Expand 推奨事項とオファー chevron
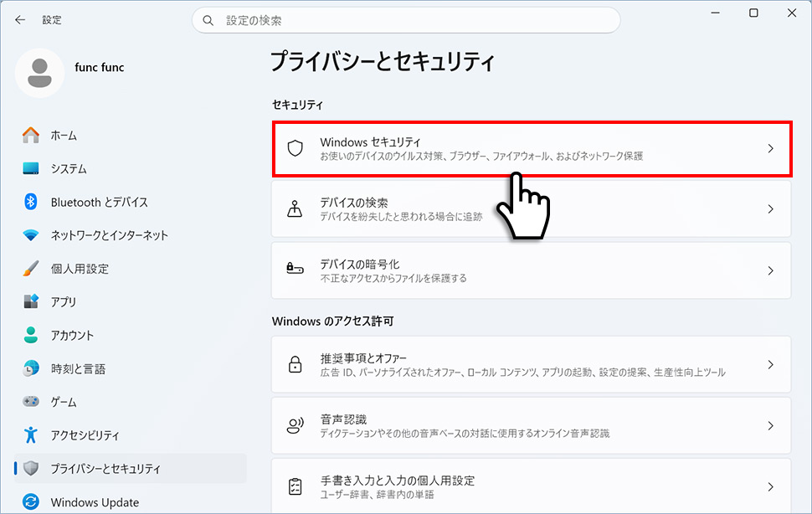Viewport: 812px width, 514px height. [x=771, y=364]
